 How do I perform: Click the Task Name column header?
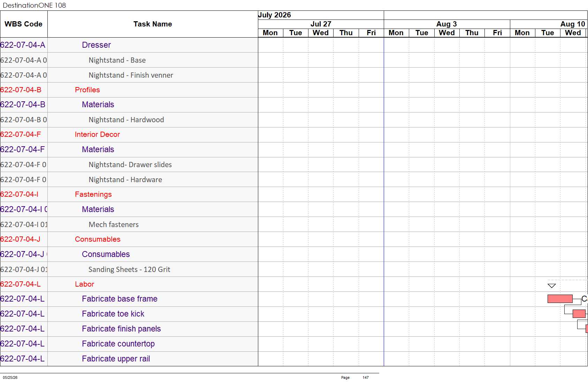point(153,24)
